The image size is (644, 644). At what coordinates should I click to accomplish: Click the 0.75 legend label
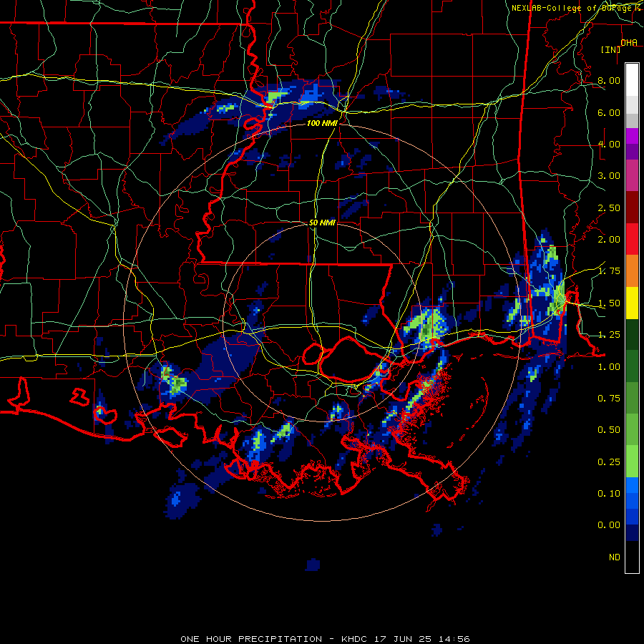point(609,399)
